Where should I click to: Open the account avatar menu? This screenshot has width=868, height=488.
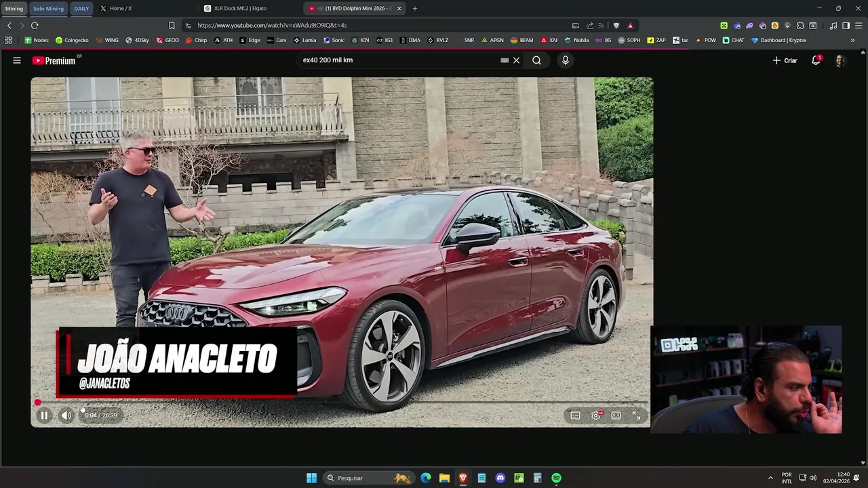click(x=840, y=60)
